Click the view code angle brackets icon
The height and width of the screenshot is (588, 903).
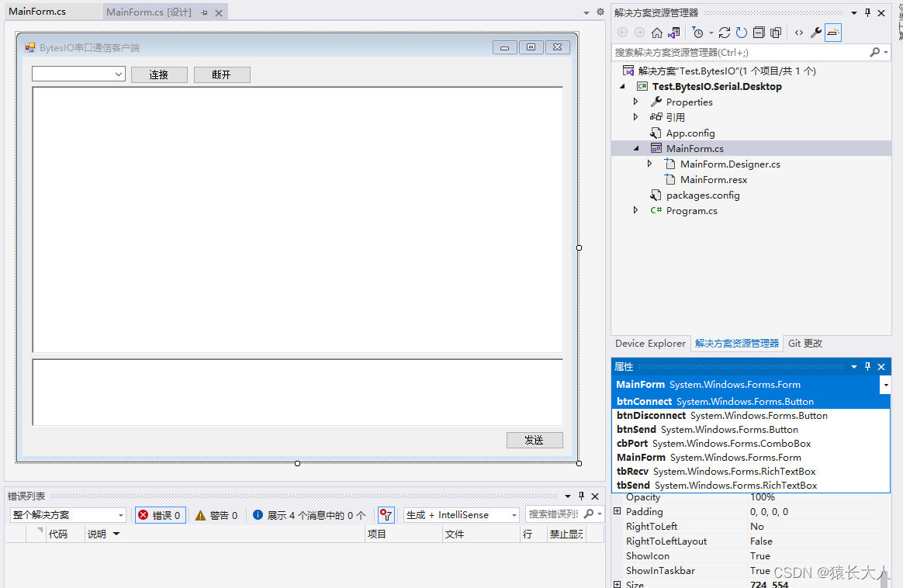click(x=799, y=33)
